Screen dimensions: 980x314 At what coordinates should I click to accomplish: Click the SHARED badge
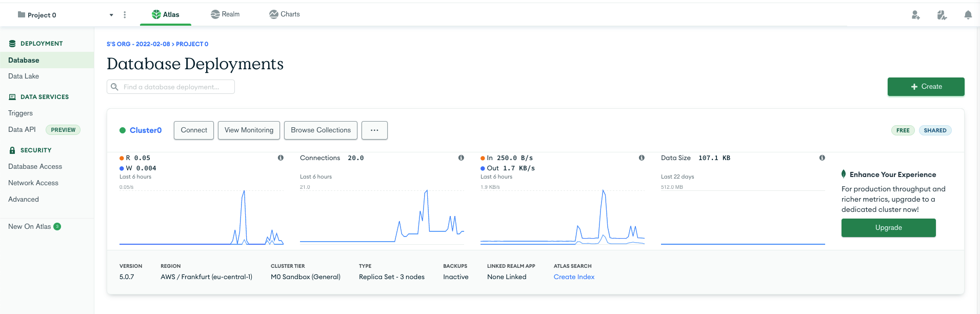coord(935,130)
